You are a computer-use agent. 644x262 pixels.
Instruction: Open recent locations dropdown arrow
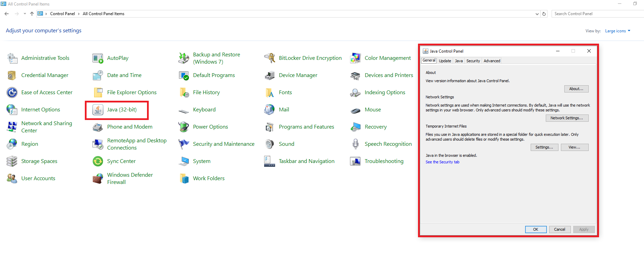pos(25,14)
